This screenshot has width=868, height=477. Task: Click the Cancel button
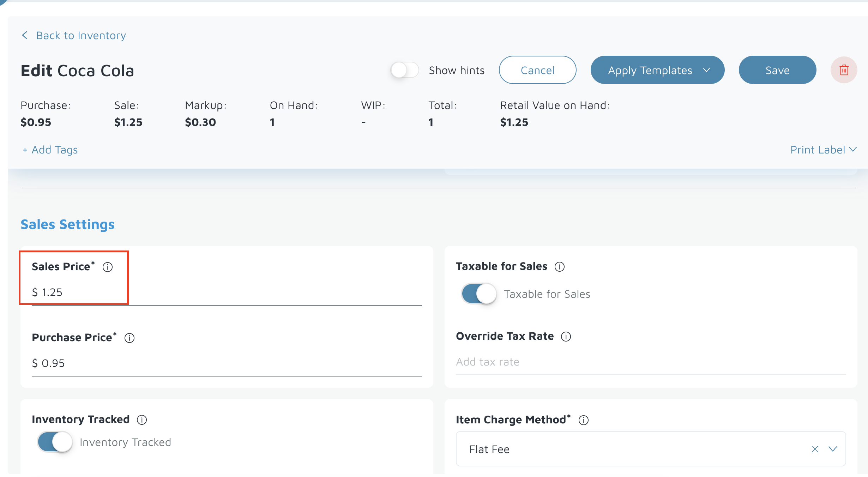coord(537,70)
